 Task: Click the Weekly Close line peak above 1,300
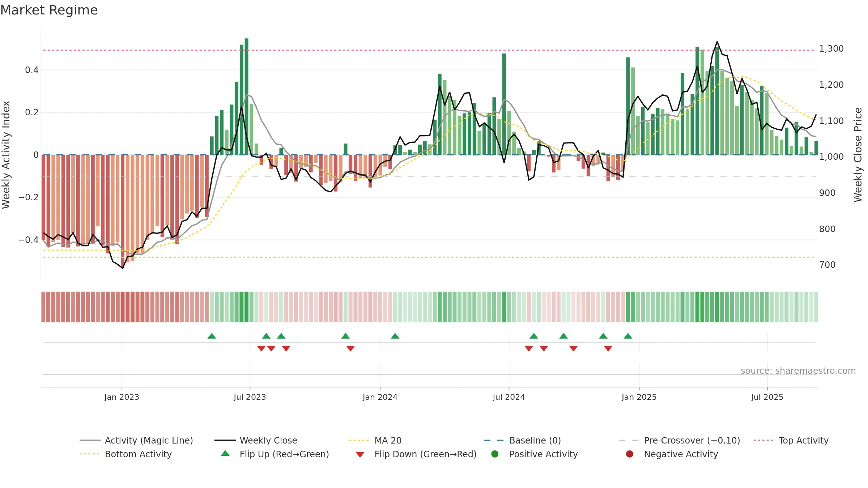coord(717,42)
